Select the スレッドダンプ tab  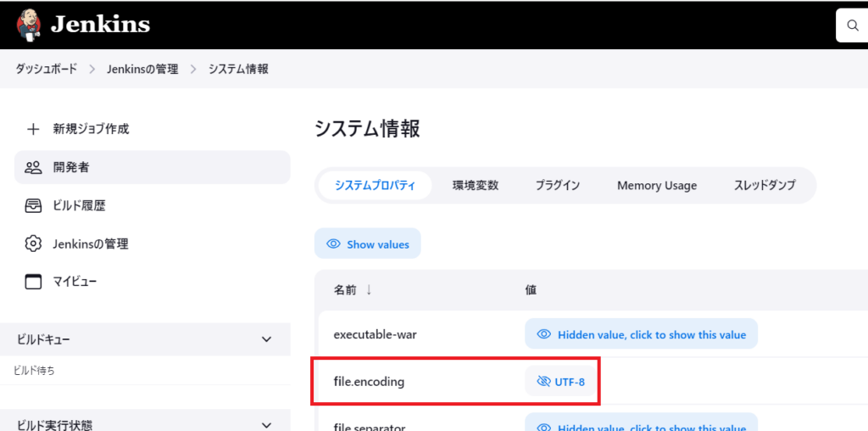pos(764,185)
